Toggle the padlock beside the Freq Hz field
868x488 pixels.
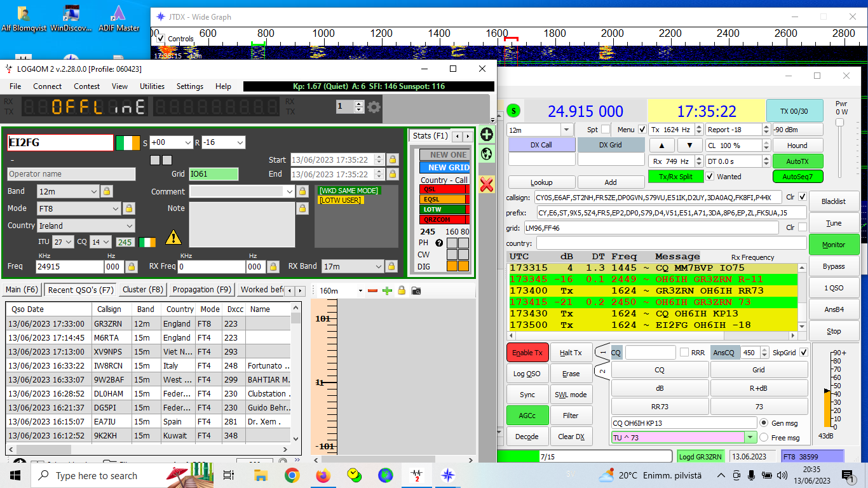tap(131, 267)
